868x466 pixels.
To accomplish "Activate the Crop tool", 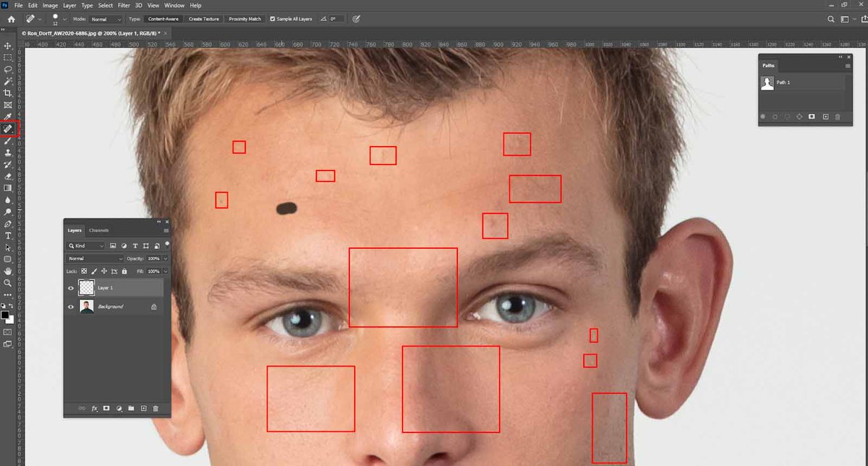I will (8, 93).
